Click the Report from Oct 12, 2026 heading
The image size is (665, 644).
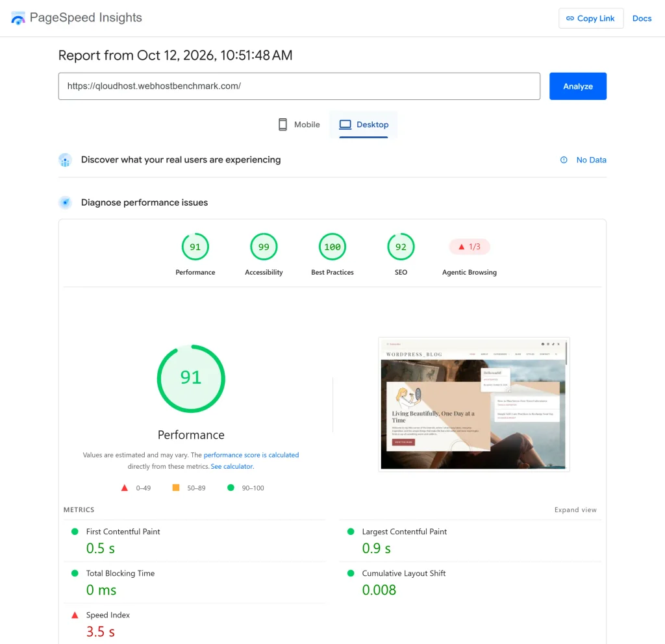tap(175, 55)
